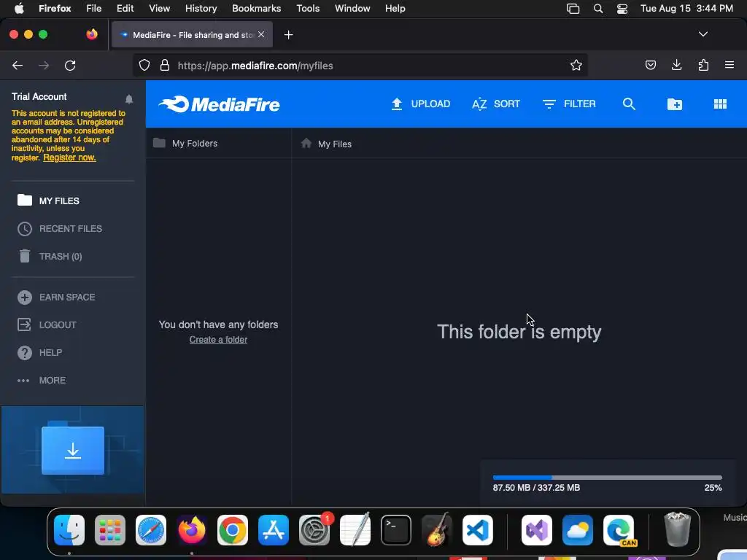Open a new tab with plus button
The height and width of the screenshot is (560, 747).
[288, 35]
